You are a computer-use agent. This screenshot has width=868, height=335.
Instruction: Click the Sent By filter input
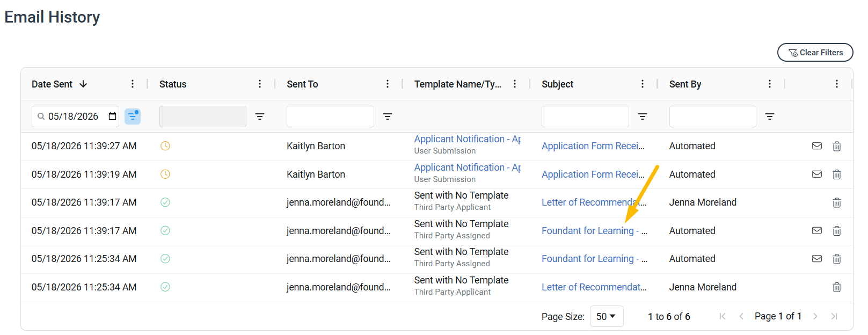click(713, 116)
